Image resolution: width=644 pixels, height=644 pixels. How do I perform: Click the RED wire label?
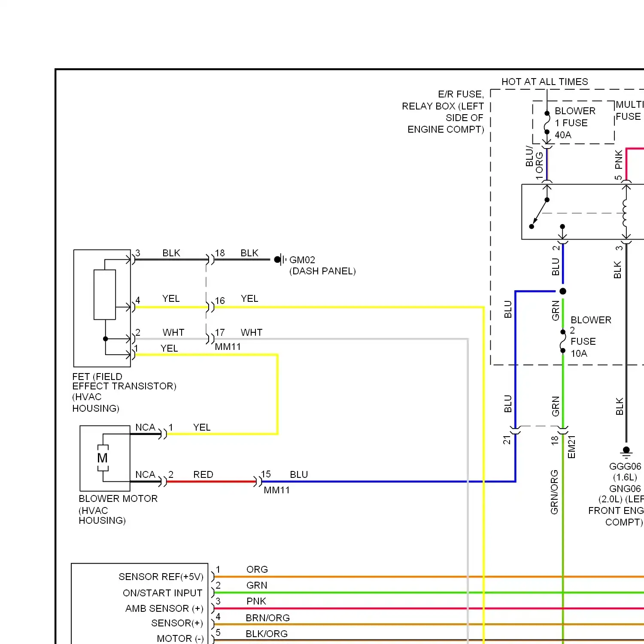(203, 474)
